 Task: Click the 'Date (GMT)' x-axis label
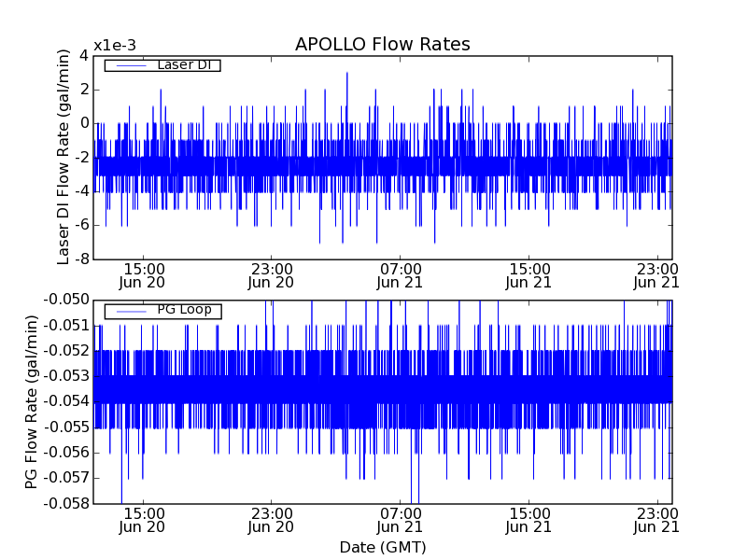tap(383, 547)
